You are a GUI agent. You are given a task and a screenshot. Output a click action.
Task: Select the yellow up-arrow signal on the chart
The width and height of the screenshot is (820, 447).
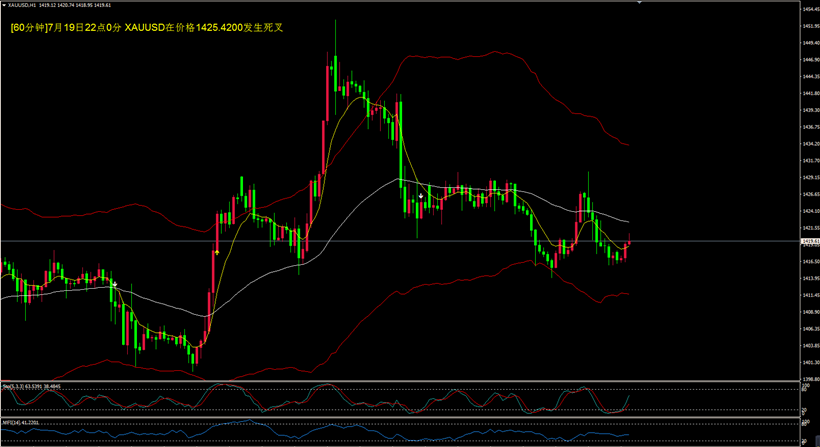[217, 252]
